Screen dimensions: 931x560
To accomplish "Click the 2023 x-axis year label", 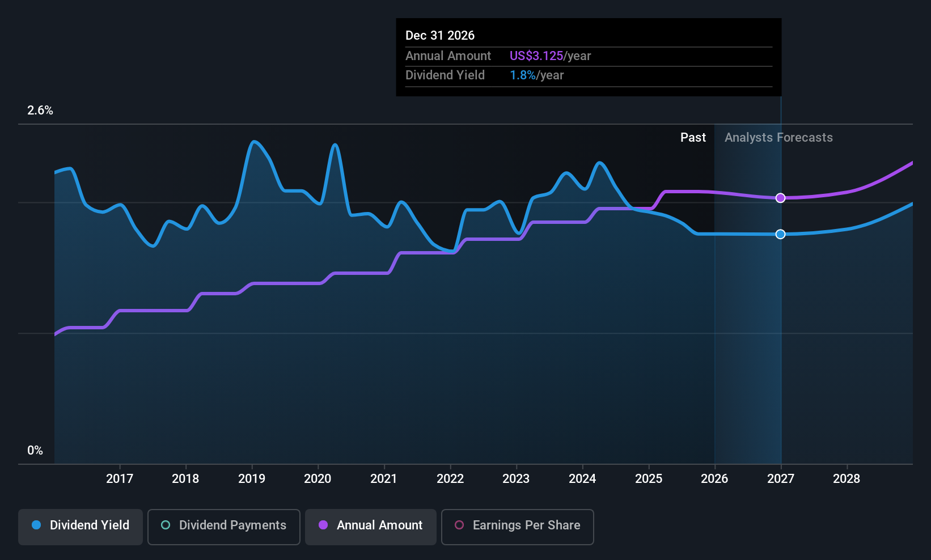I will (x=516, y=478).
